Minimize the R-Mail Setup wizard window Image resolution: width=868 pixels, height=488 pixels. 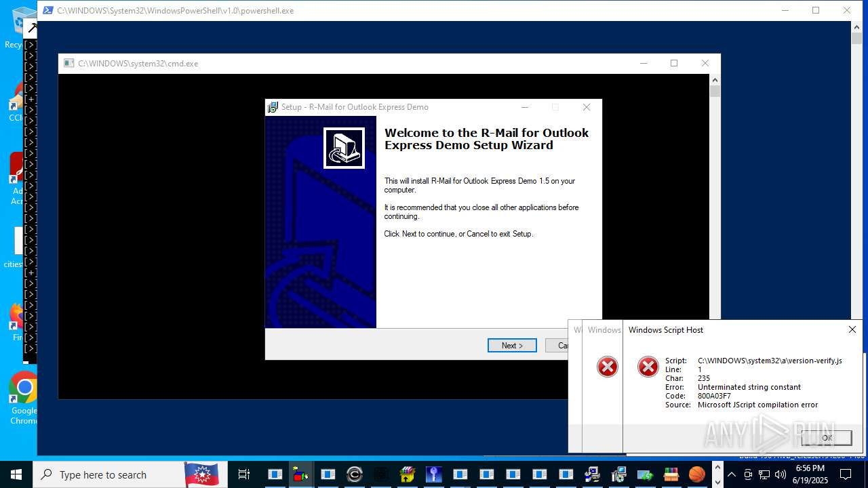pyautogui.click(x=525, y=107)
